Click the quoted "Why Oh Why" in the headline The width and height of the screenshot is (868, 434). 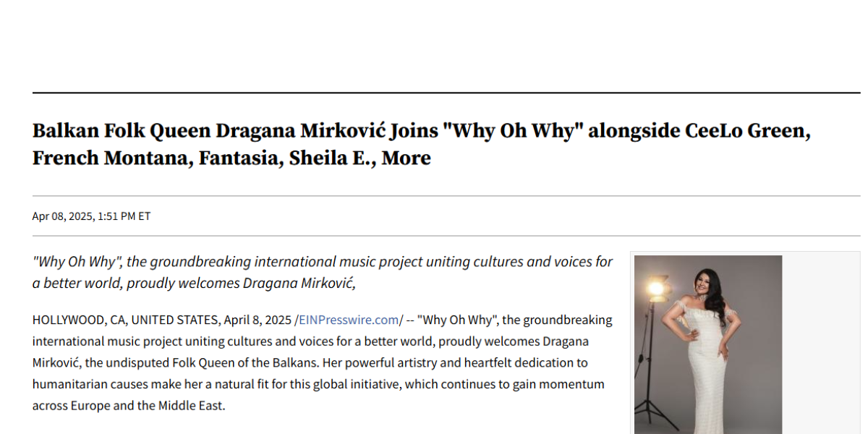(511, 132)
